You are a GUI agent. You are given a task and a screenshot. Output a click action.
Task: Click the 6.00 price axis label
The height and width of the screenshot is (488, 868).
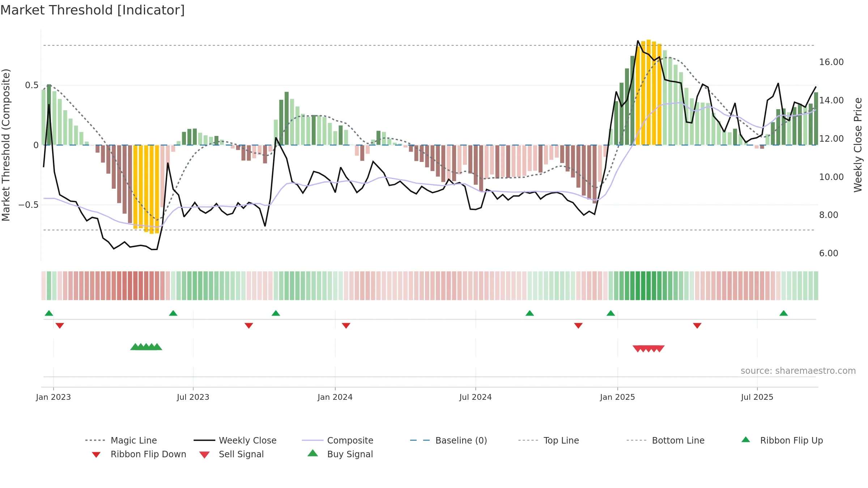pyautogui.click(x=829, y=253)
